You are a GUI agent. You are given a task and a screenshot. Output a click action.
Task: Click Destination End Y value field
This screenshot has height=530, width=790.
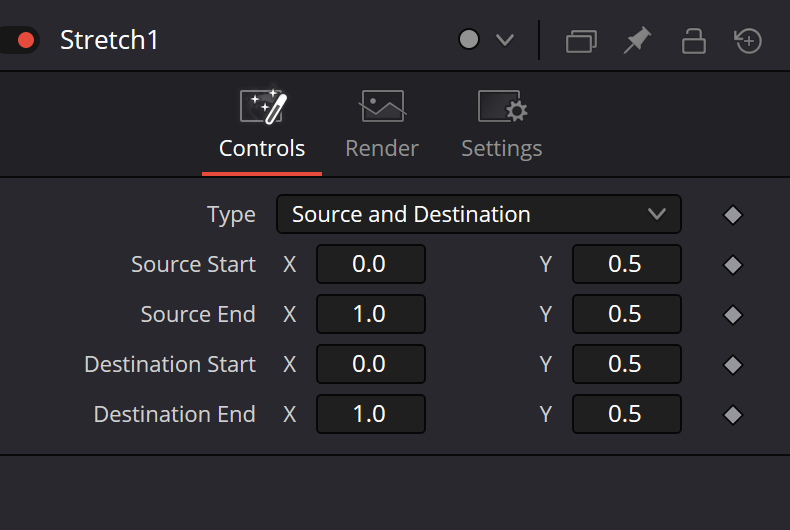pyautogui.click(x=627, y=414)
